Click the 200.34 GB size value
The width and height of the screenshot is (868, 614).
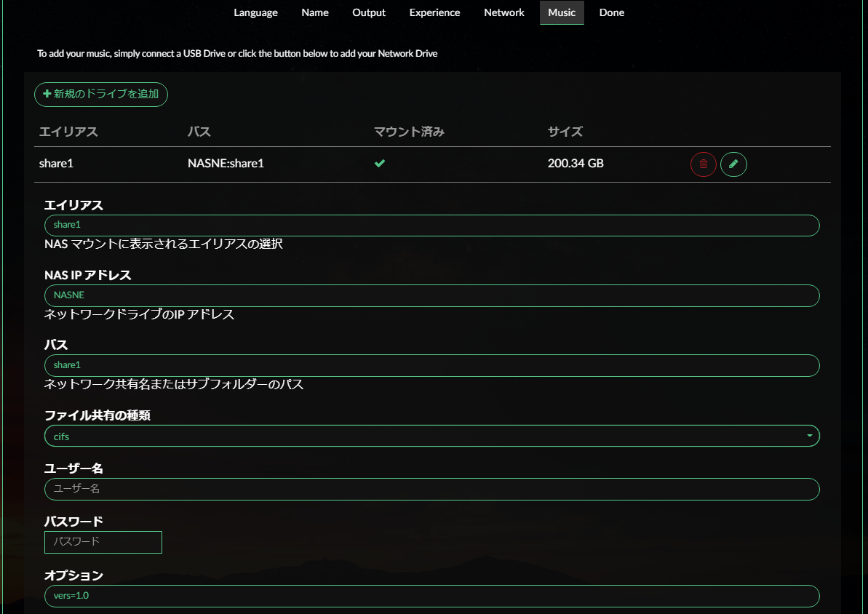click(576, 164)
